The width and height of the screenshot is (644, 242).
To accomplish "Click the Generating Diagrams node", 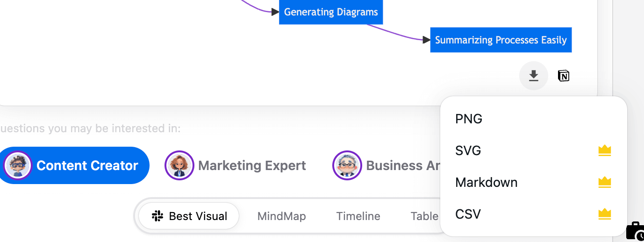I will pyautogui.click(x=331, y=12).
